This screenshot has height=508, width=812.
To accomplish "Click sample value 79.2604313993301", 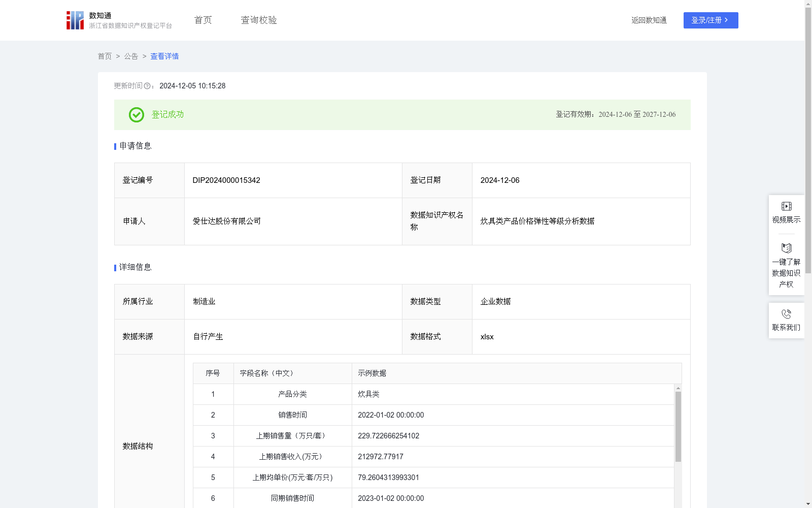I will pyautogui.click(x=388, y=478).
